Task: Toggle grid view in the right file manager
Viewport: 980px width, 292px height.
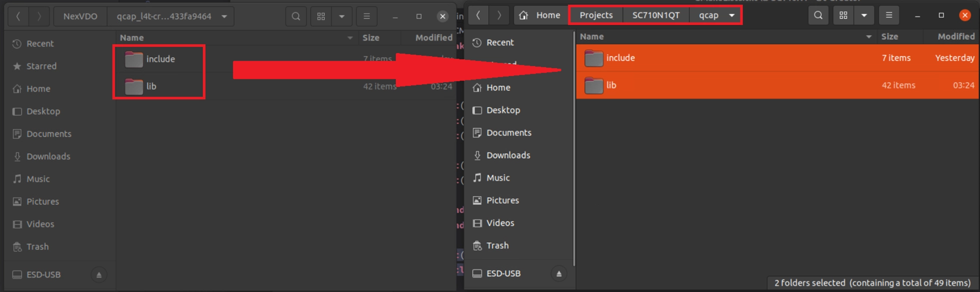Action: click(x=843, y=15)
